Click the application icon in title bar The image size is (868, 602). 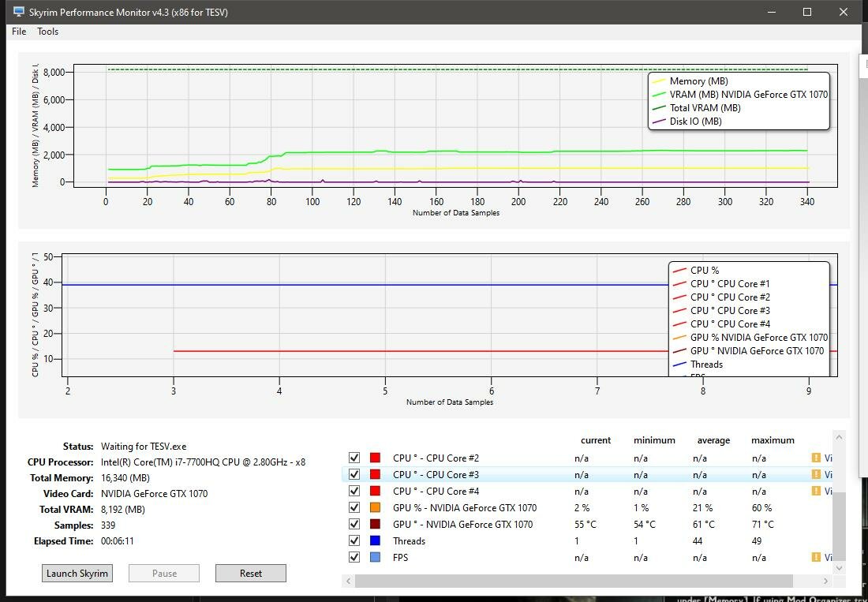18,12
